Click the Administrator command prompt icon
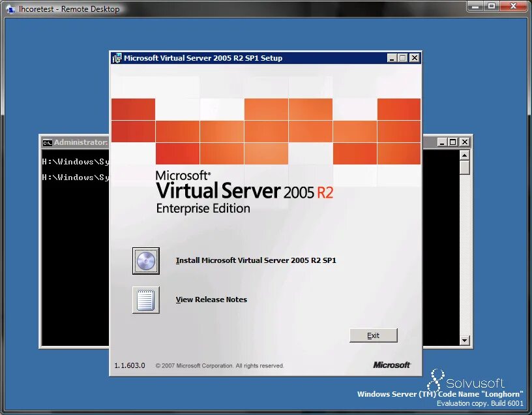This screenshot has width=532, height=415. tap(47, 143)
